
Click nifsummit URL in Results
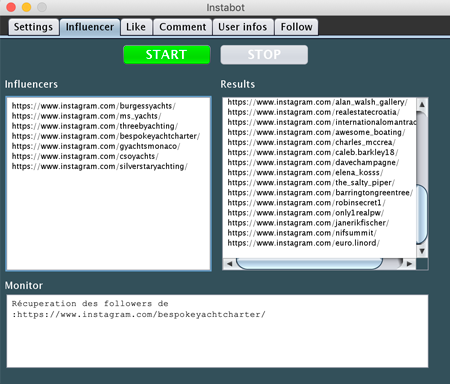[302, 233]
